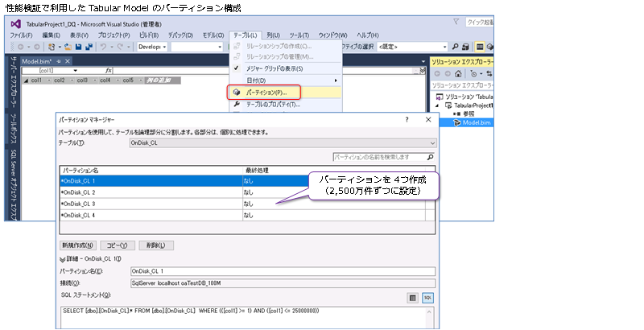The image size is (644, 330).
Task: Close the Model.bim document tab
Action: (x=68, y=61)
